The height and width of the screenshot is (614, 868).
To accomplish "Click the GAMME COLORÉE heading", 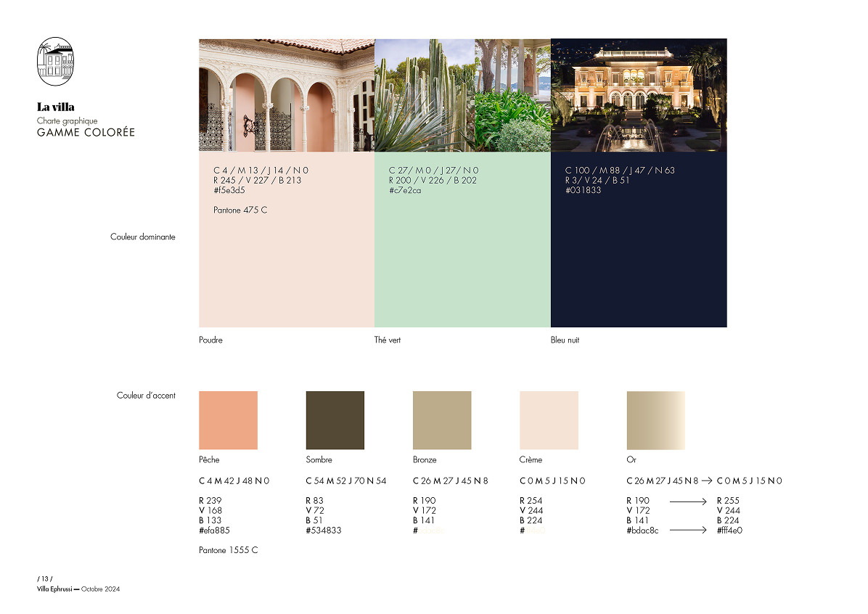I will coord(86,132).
